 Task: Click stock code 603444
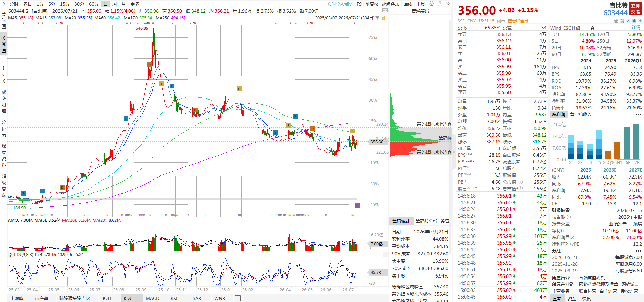point(615,13)
